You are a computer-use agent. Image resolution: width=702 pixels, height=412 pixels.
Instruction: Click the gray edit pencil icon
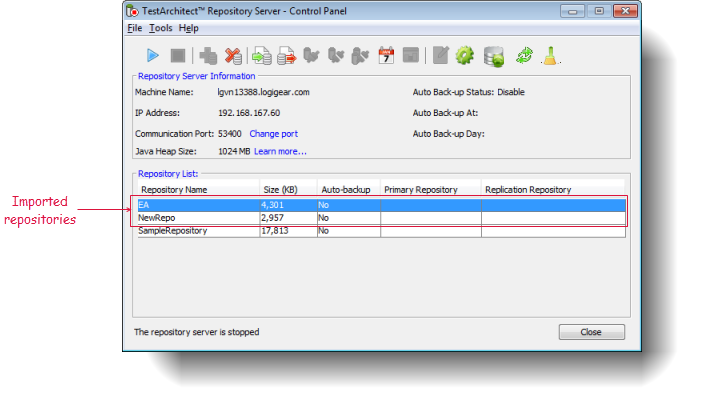click(441, 56)
